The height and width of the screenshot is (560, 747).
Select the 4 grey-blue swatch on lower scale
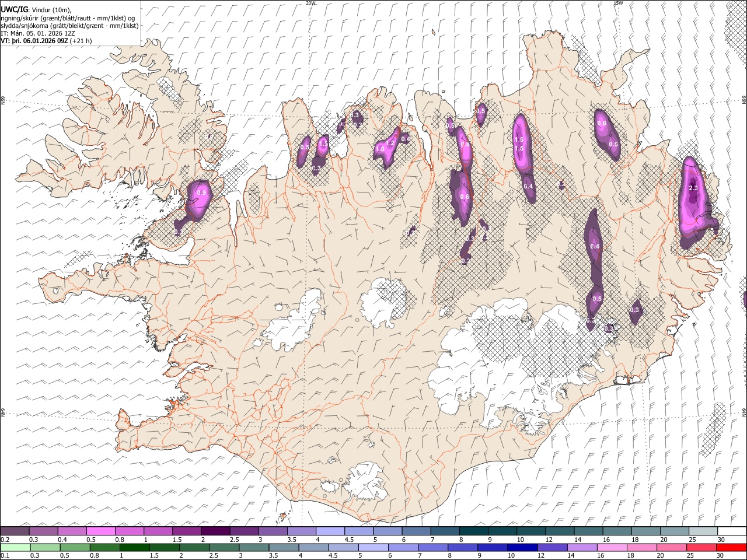pyautogui.click(x=313, y=547)
